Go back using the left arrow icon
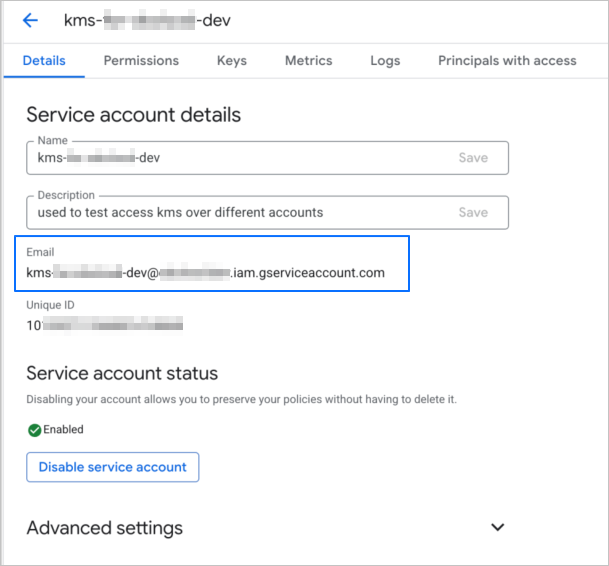The image size is (609, 566). click(30, 20)
